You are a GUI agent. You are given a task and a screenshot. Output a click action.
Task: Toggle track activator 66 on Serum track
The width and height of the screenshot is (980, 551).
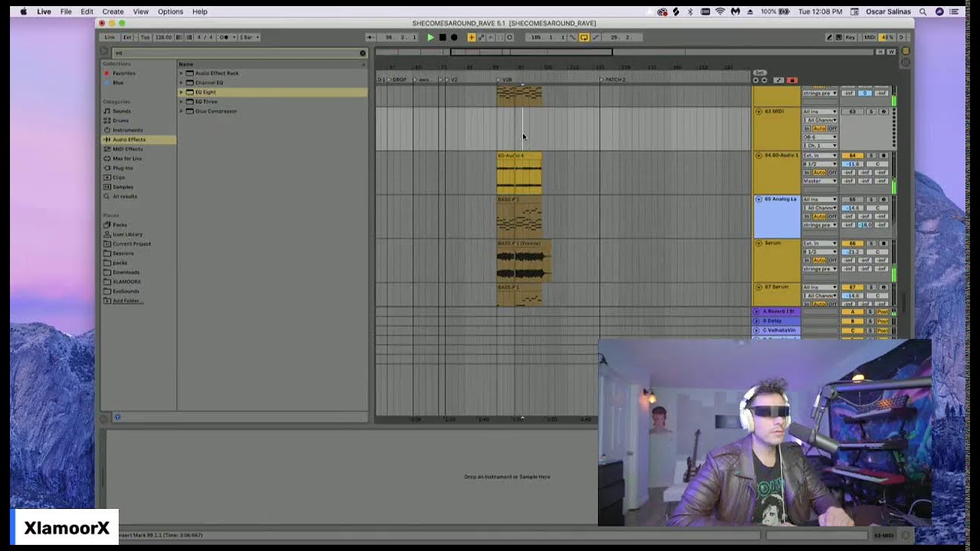click(x=852, y=243)
